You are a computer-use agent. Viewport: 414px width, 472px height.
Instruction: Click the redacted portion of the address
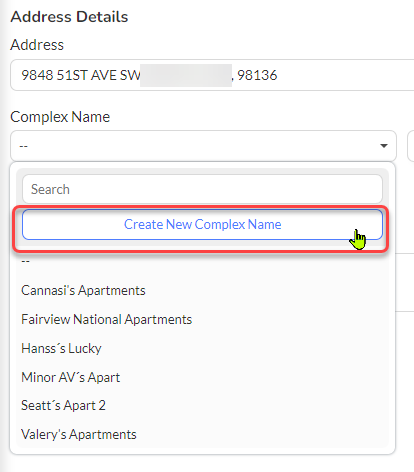click(186, 75)
